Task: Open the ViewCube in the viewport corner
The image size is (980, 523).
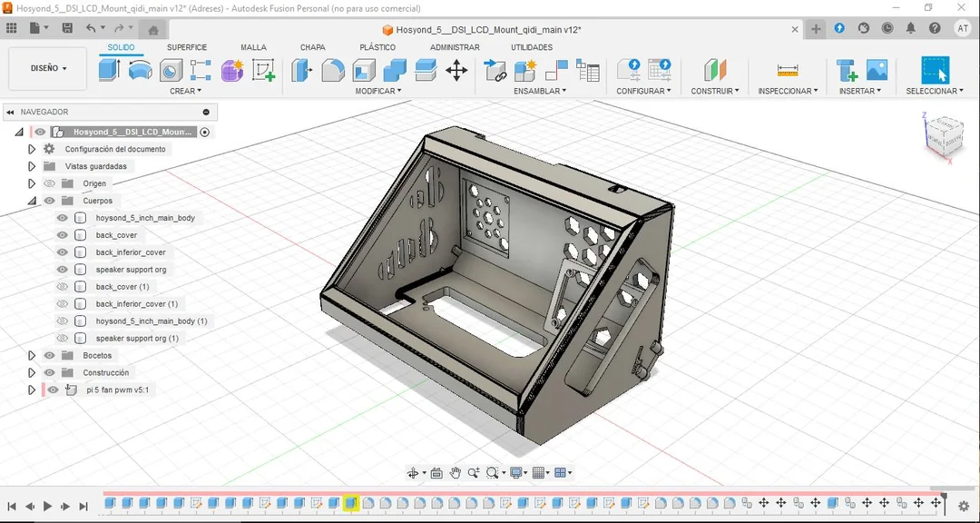Action: tap(944, 138)
